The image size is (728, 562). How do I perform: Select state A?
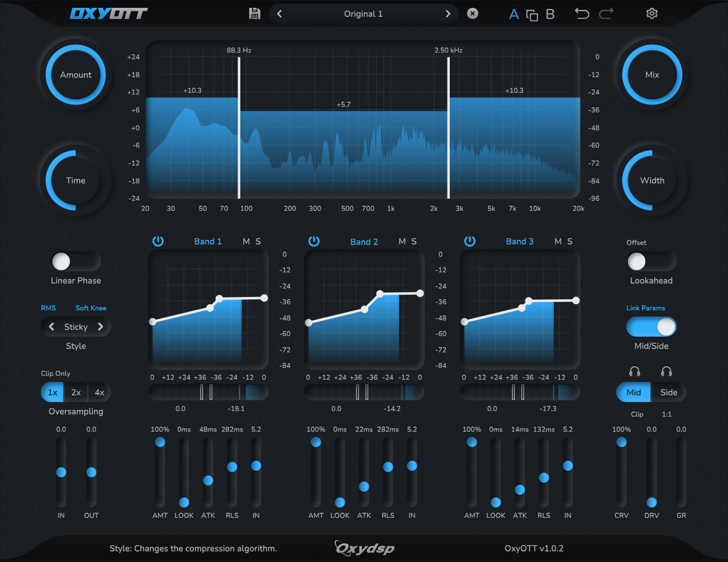[514, 14]
